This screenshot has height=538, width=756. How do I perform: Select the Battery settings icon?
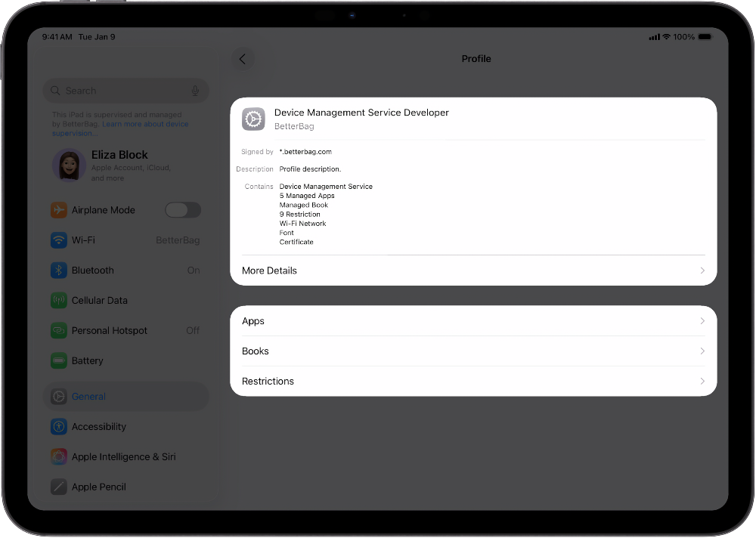click(x=59, y=360)
